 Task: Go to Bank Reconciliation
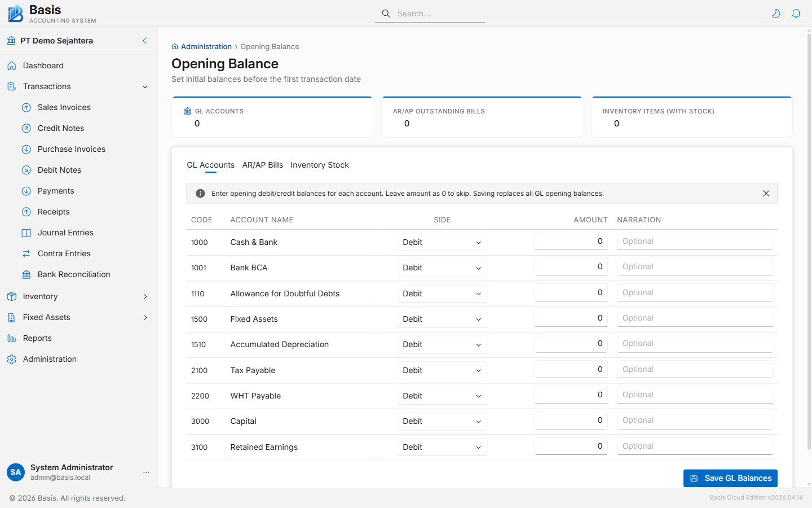pos(73,274)
